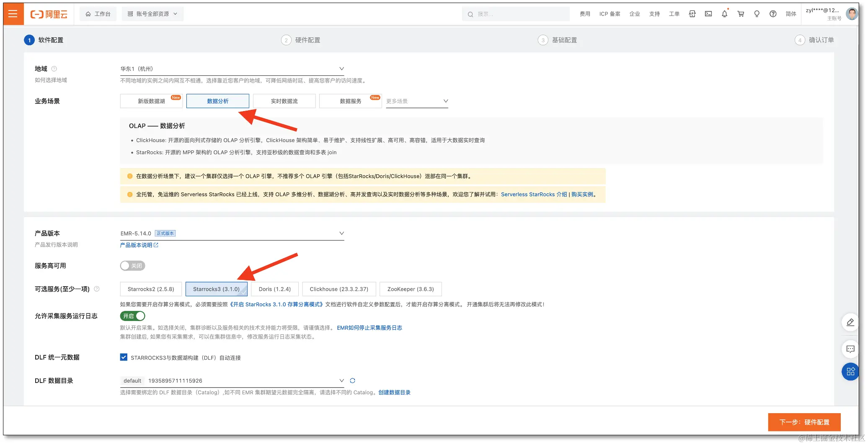Image resolution: width=868 pixels, height=445 pixels.
Task: Click 产品发行版本说明 label link
Action: tap(56, 245)
